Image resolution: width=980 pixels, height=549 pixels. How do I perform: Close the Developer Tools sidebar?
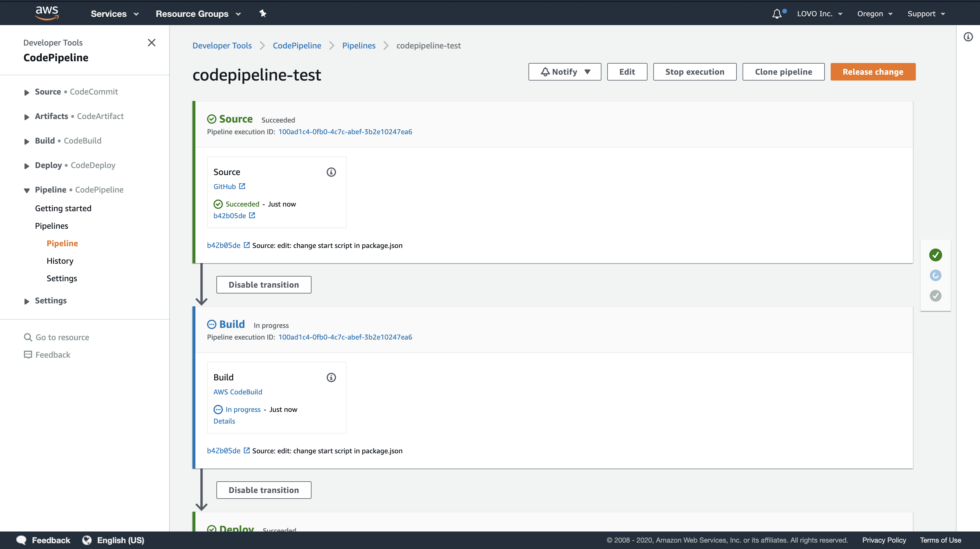click(x=151, y=43)
